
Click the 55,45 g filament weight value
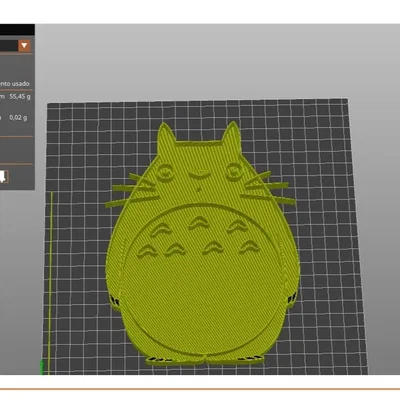coord(20,97)
